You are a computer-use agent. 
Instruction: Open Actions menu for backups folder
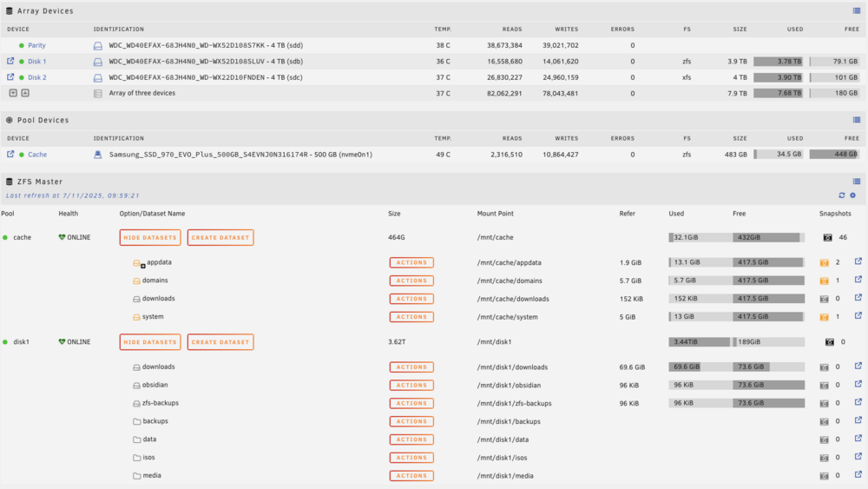pos(411,421)
